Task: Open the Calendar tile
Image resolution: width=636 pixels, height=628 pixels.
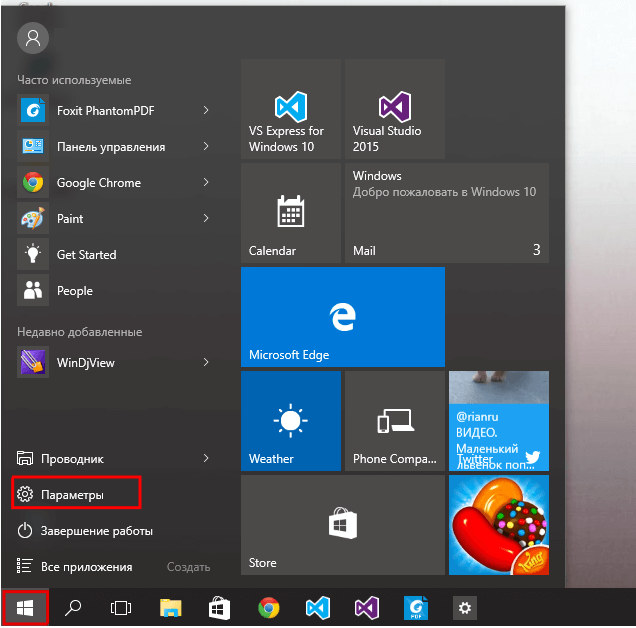Action: [x=291, y=213]
